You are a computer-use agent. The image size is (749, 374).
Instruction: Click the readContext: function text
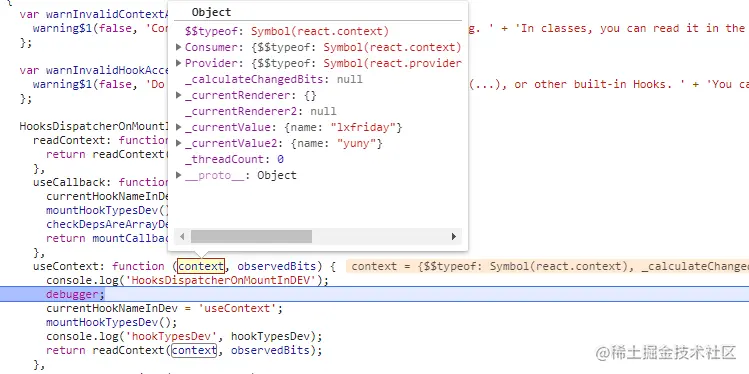(x=100, y=140)
